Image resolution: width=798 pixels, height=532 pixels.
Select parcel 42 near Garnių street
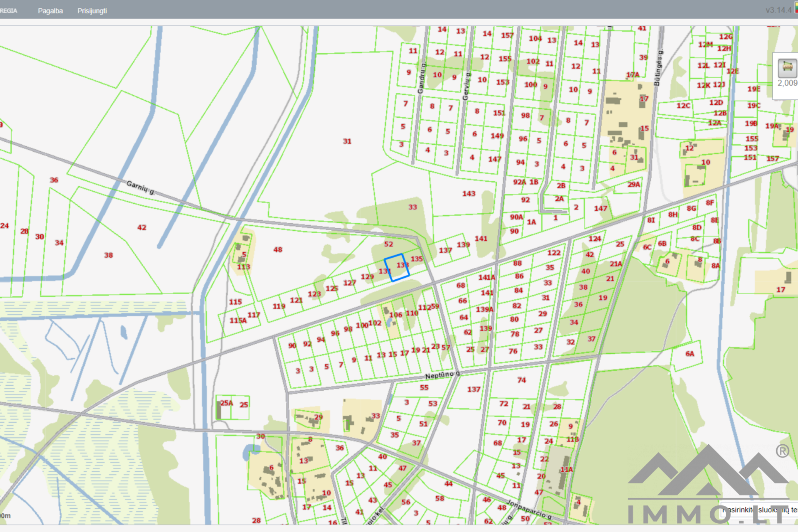tap(142, 227)
